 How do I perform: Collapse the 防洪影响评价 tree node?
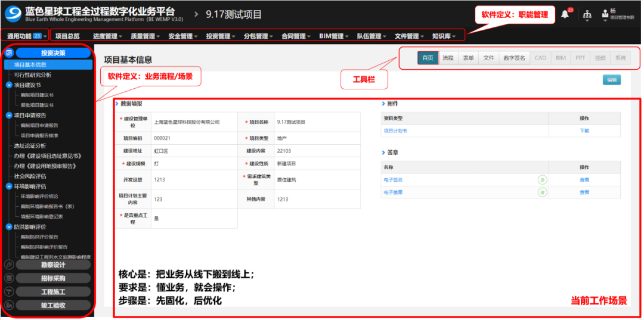point(9,227)
